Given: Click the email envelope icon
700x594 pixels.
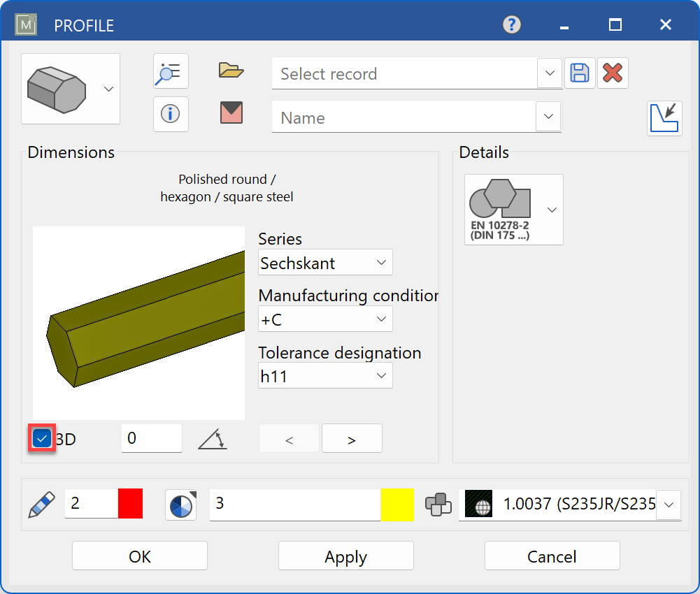Looking at the screenshot, I should [230, 113].
